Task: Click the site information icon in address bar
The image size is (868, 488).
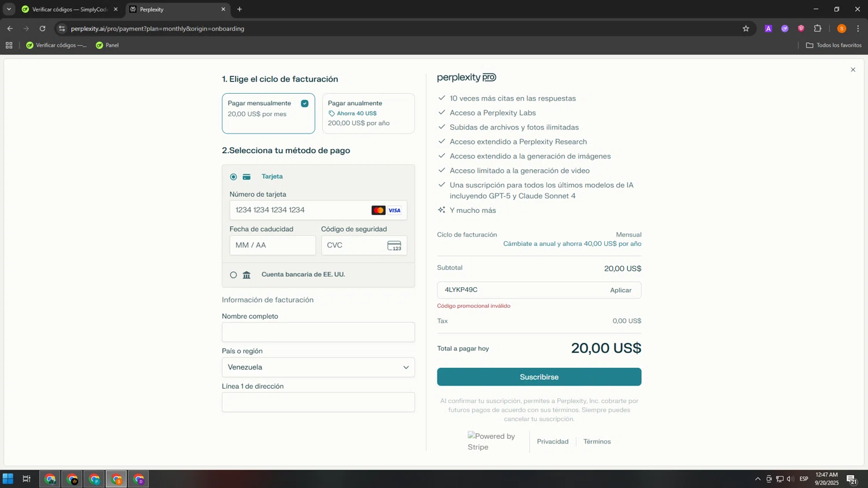Action: pos(62,28)
